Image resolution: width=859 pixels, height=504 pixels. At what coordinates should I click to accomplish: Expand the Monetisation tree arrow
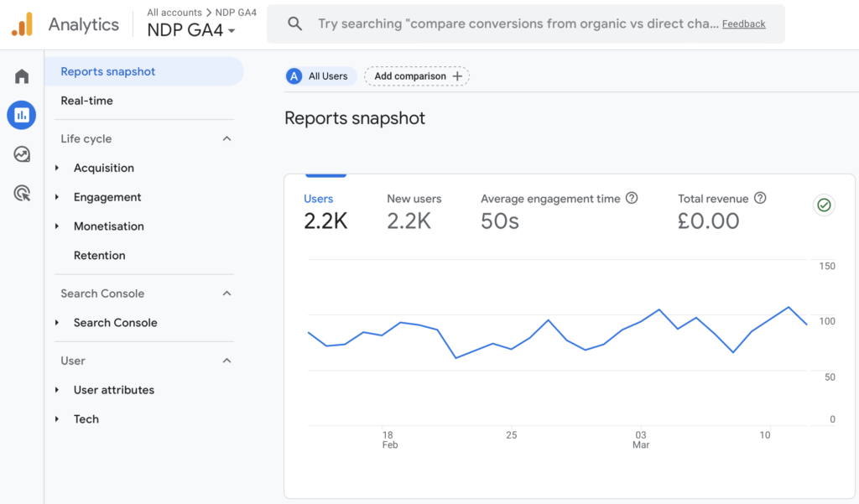(x=57, y=226)
